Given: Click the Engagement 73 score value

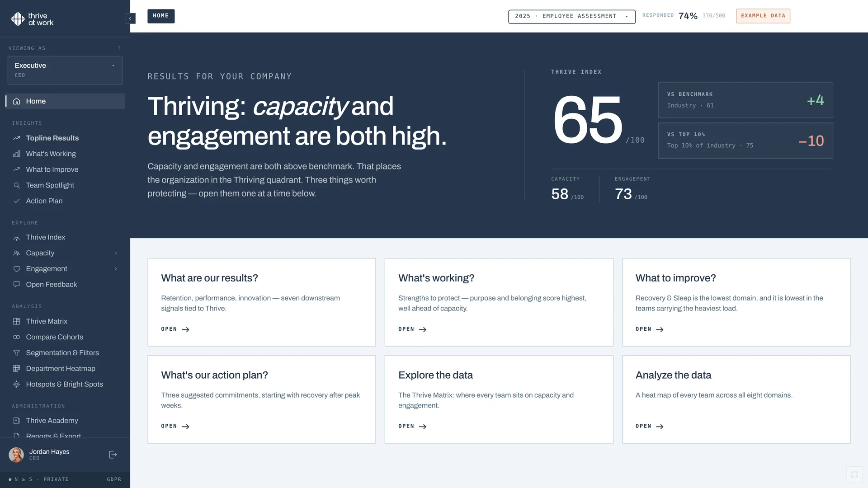Looking at the screenshot, I should [623, 194].
